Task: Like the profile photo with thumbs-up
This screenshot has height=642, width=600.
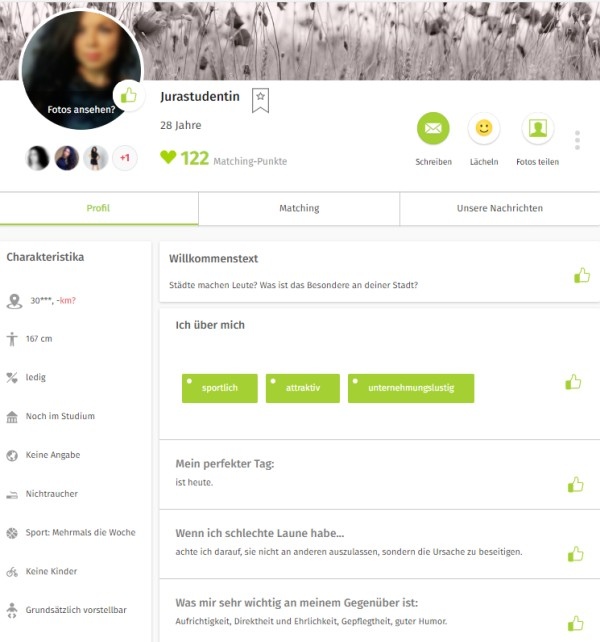Action: click(129, 96)
